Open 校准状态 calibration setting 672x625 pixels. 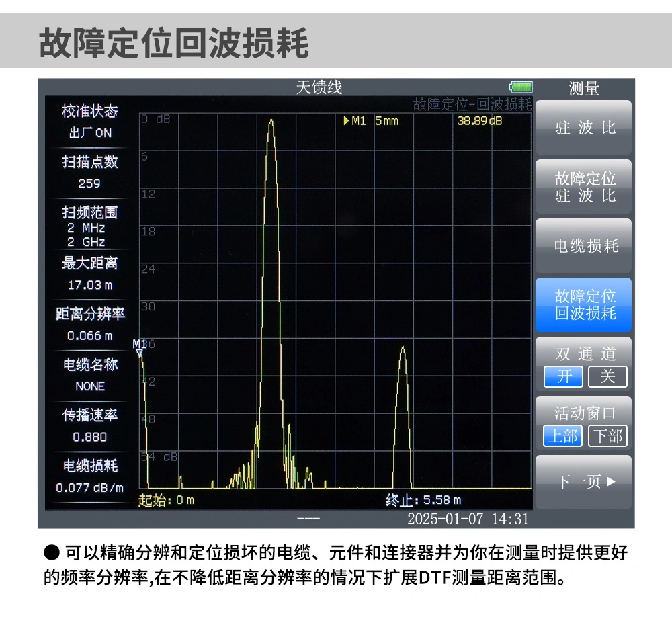pos(89,122)
